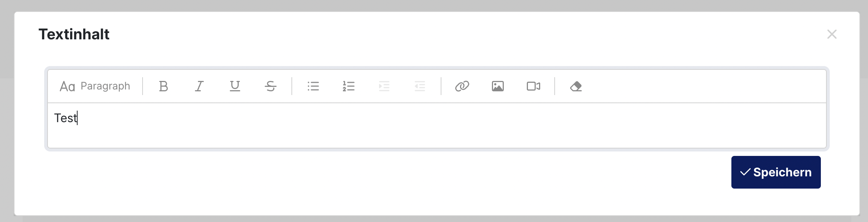Apply italic style to text
This screenshot has width=868, height=222.
199,86
